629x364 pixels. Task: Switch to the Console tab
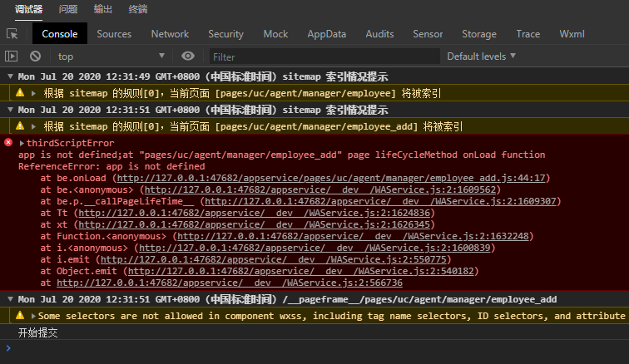click(x=60, y=34)
